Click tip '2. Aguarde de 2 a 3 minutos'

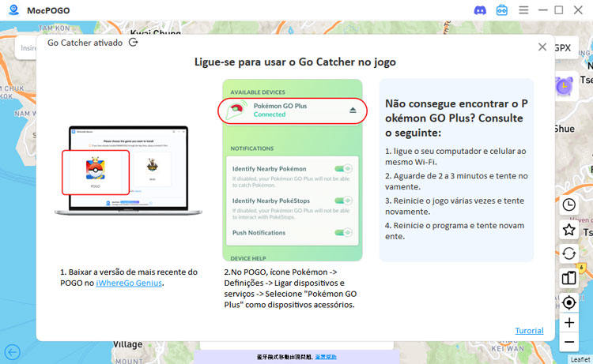pos(456,182)
